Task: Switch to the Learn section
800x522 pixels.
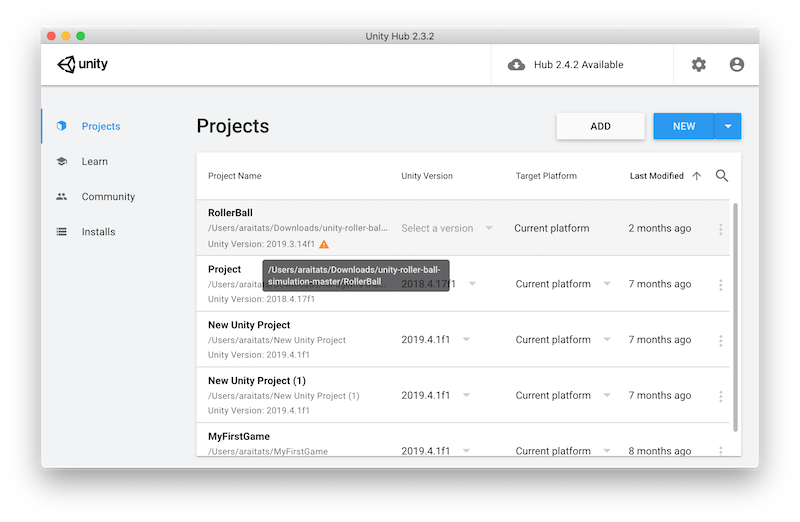Action: [95, 161]
